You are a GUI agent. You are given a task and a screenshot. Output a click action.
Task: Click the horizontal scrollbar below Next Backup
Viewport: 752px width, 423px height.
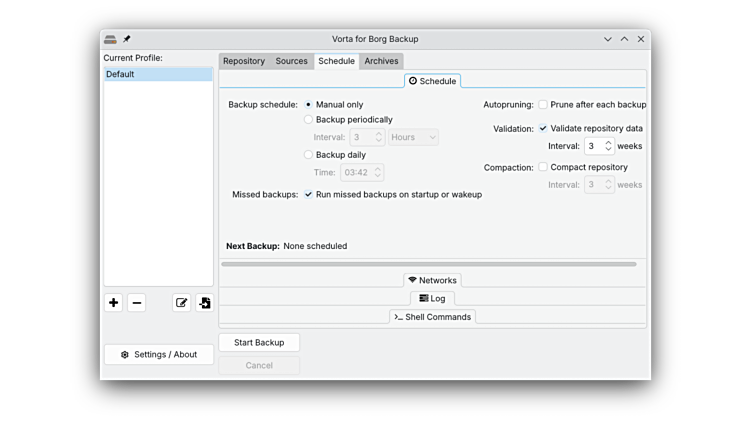428,264
